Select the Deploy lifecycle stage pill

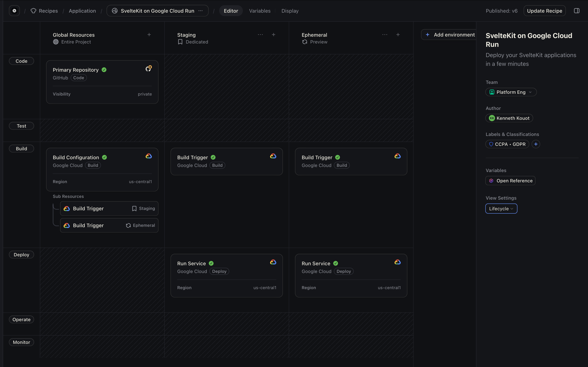[21, 255]
